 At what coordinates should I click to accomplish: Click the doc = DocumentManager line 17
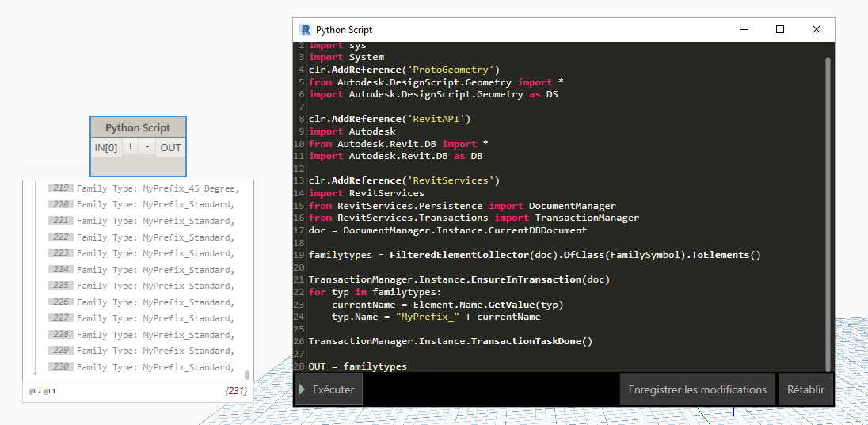tap(447, 230)
